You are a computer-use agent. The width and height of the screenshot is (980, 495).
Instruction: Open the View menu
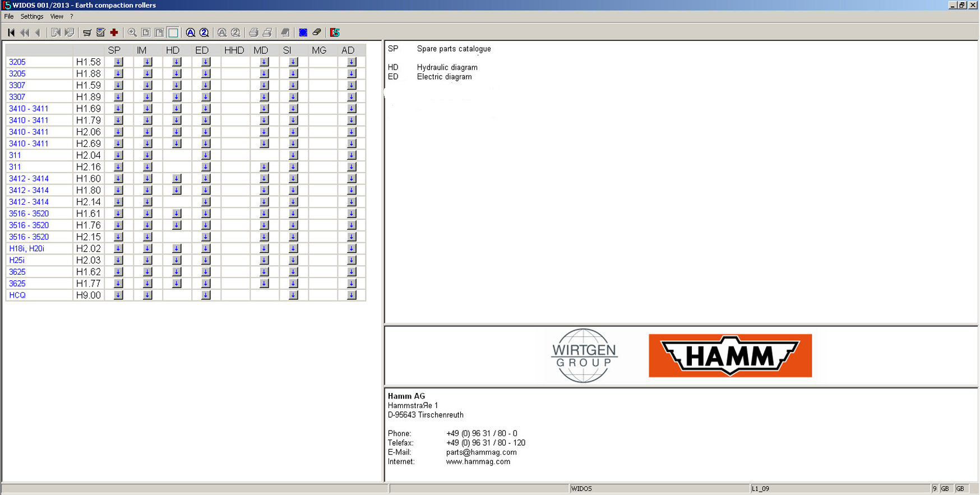point(57,17)
